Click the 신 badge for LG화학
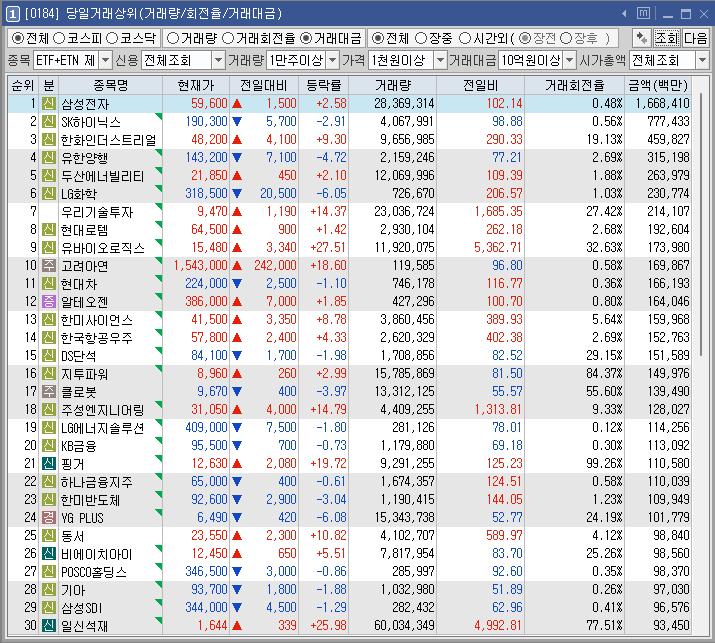Screen dimensions: 715x643 (x=48, y=193)
